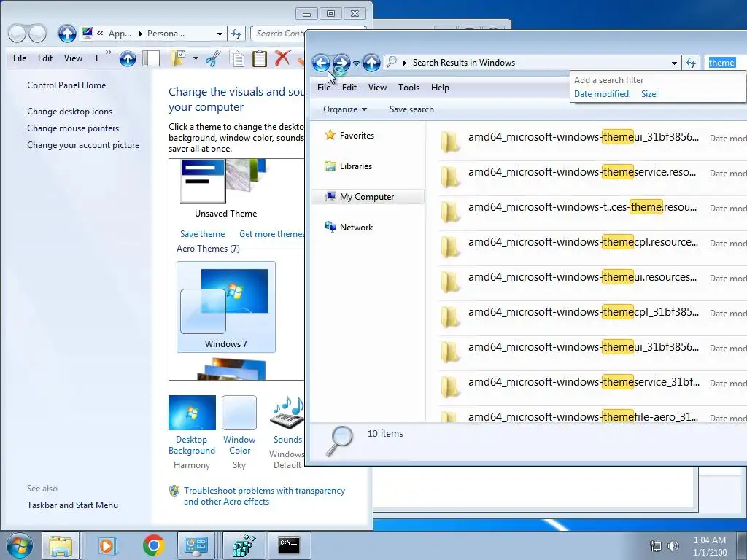Launch Chrome from the taskbar
The height and width of the screenshot is (560, 747).
coord(153,545)
